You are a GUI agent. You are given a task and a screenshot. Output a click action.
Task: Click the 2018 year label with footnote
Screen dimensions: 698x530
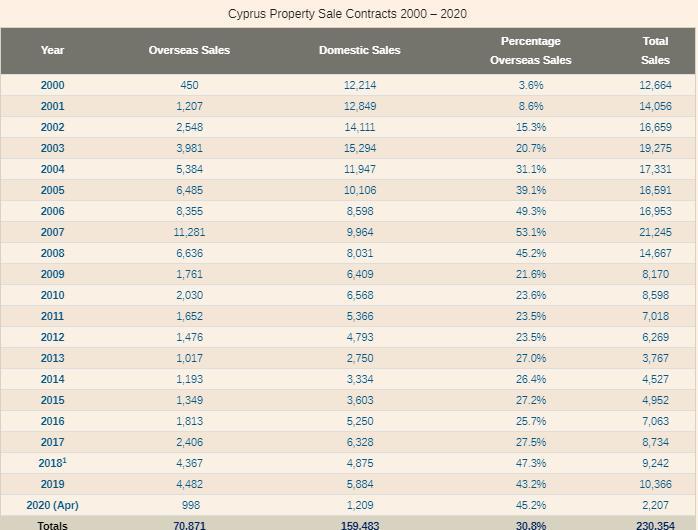click(x=52, y=463)
